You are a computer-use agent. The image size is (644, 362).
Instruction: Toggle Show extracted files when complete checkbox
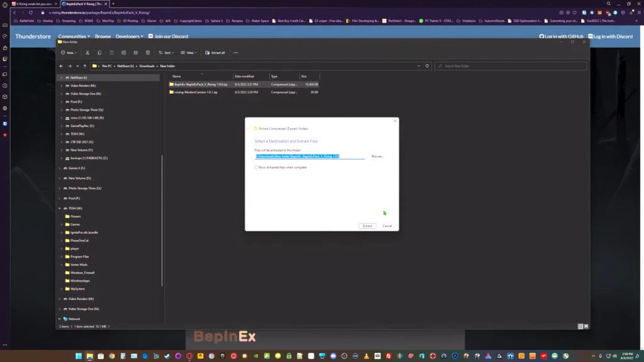(257, 167)
